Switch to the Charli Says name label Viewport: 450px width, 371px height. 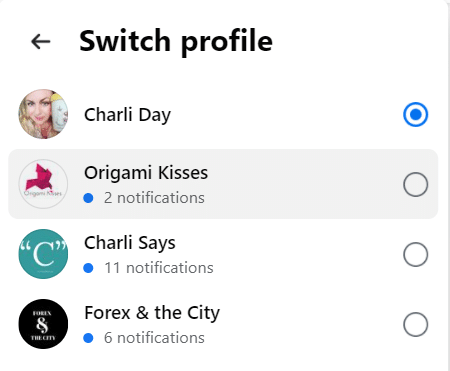pos(130,243)
